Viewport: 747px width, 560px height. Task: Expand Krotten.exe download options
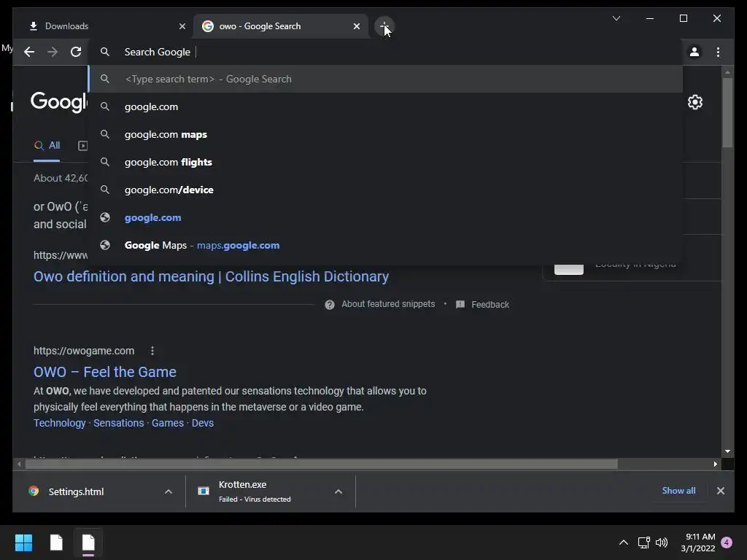click(338, 491)
